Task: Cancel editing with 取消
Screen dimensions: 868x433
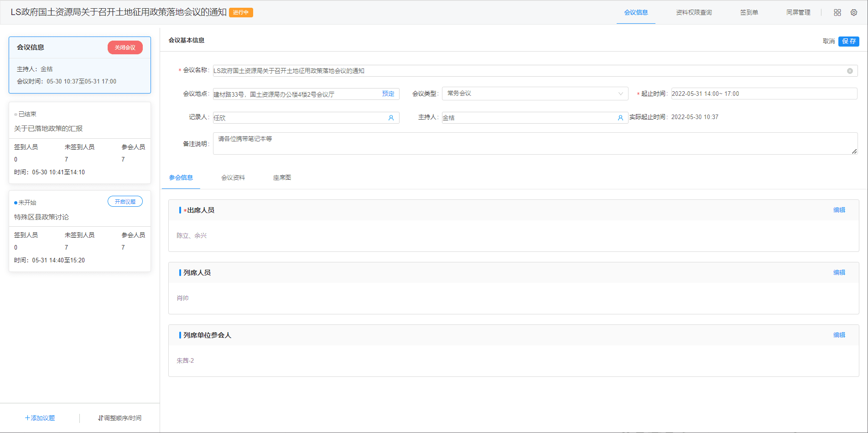Action: pos(829,42)
